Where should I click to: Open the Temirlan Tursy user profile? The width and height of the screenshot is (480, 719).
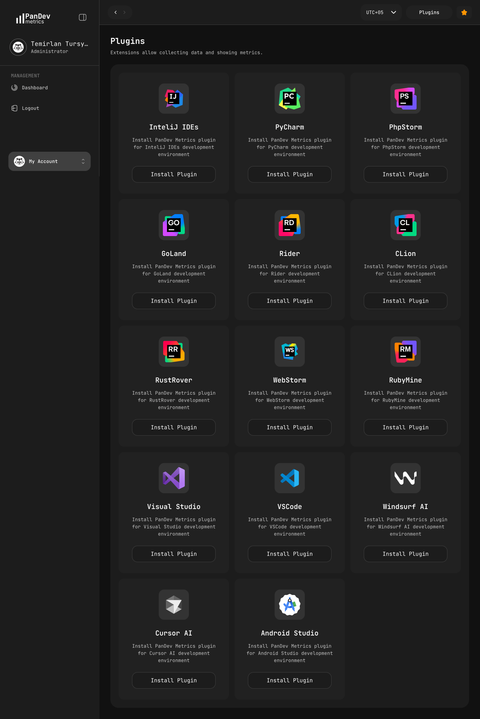tap(50, 47)
